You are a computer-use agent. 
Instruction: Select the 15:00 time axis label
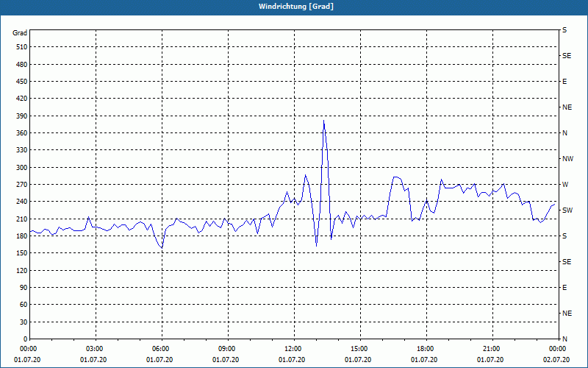[x=360, y=349]
